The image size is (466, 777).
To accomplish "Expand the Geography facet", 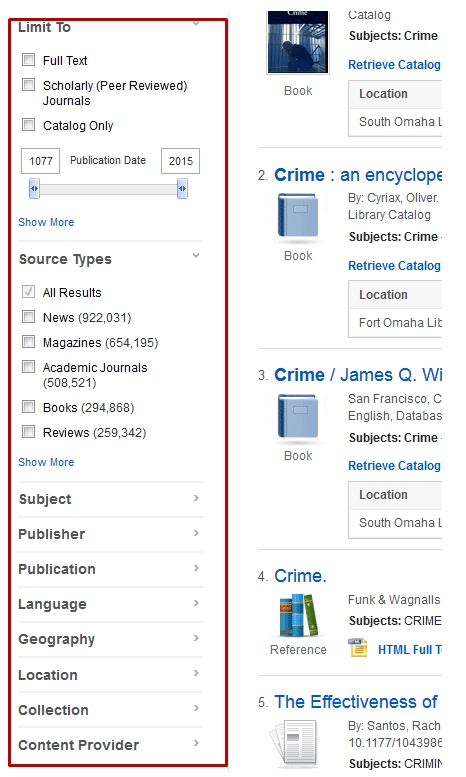I will pos(110,639).
